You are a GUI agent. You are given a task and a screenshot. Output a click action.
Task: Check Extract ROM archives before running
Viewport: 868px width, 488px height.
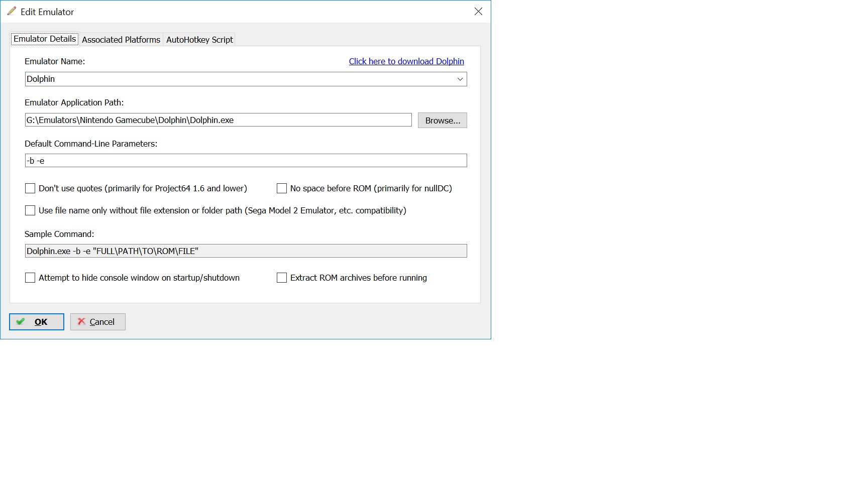point(282,278)
